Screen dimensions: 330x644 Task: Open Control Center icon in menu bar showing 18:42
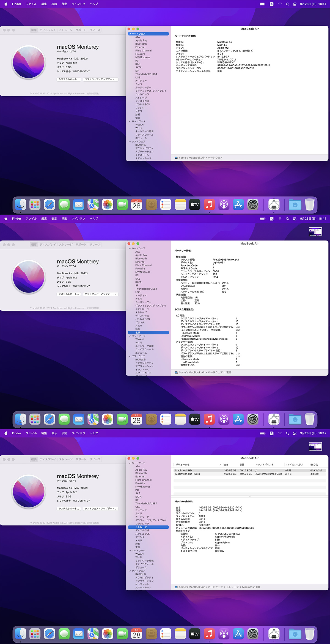pyautogui.click(x=295, y=433)
